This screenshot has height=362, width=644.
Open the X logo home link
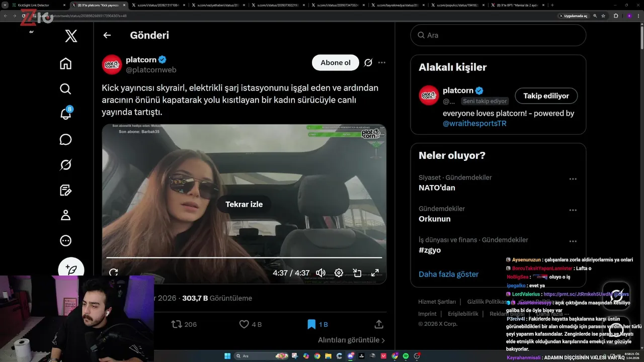click(71, 36)
